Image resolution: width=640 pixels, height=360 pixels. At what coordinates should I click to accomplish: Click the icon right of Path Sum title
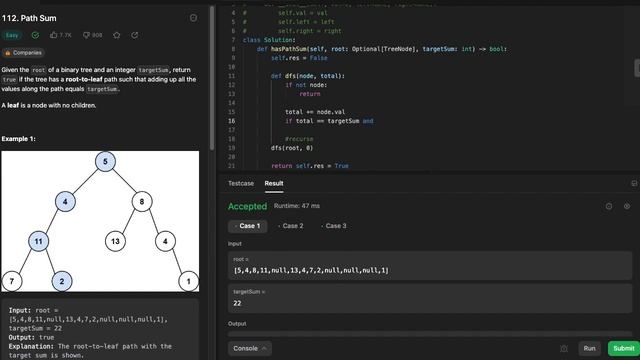193,18
